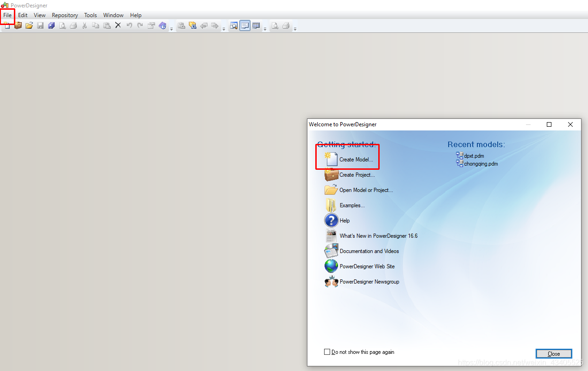Click the binoculars Find Objects icon

(193, 25)
